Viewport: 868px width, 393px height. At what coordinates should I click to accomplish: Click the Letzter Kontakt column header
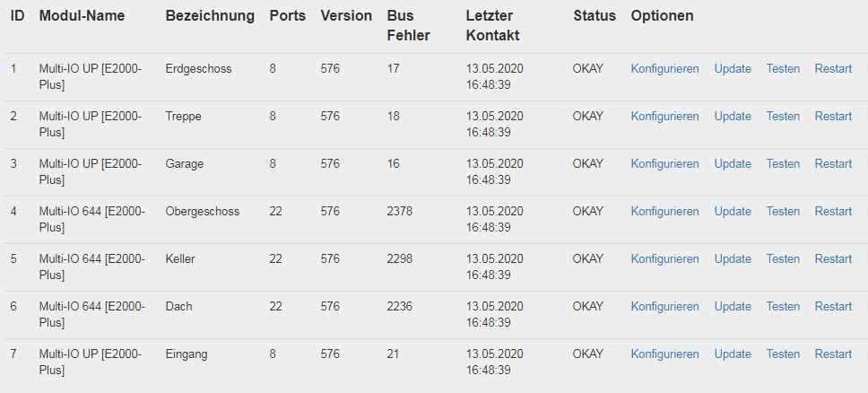coord(492,26)
